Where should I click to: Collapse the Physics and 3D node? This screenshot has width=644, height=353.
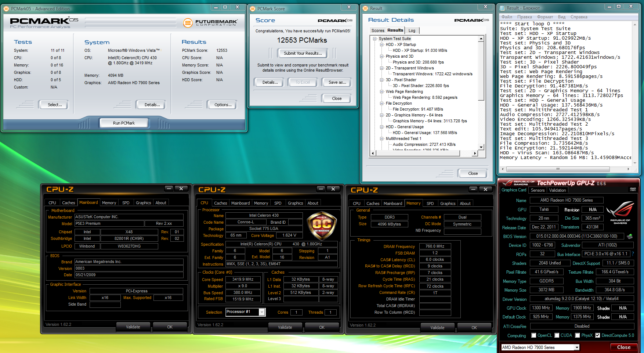(382, 56)
